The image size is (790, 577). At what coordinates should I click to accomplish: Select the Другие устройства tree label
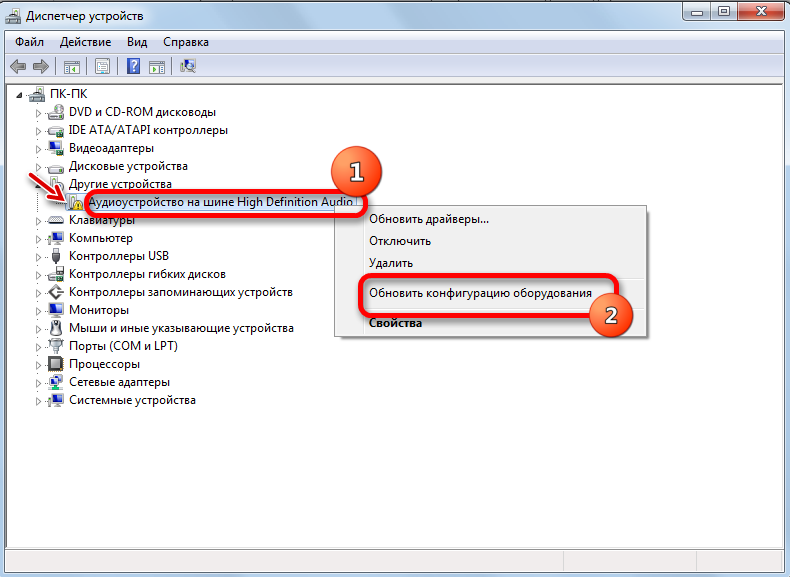(x=120, y=184)
